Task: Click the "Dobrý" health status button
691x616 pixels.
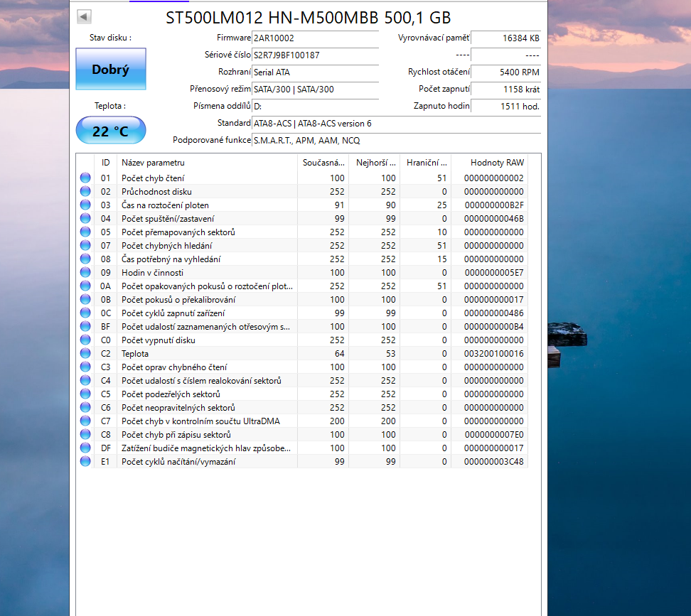Action: pos(110,70)
